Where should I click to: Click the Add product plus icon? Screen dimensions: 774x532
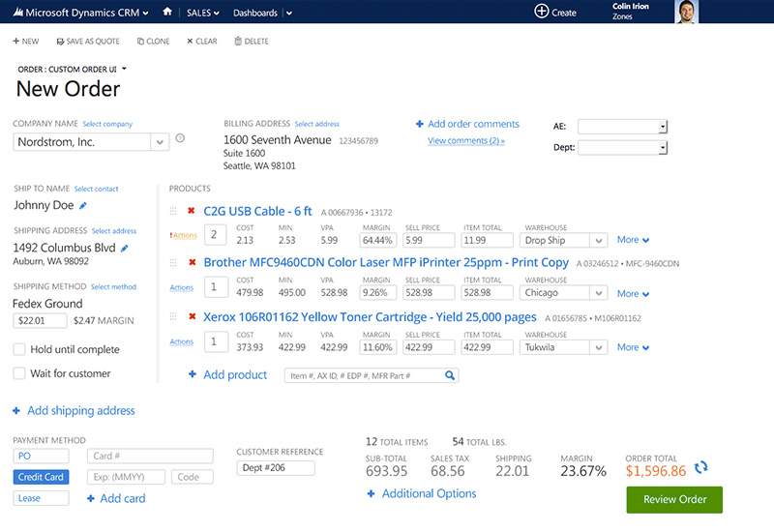pyautogui.click(x=193, y=374)
